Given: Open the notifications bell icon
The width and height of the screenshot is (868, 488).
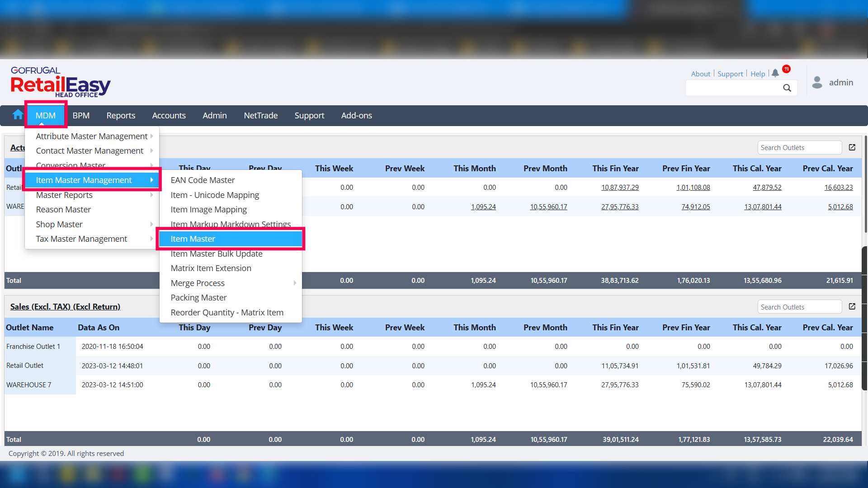Looking at the screenshot, I should click(x=775, y=73).
